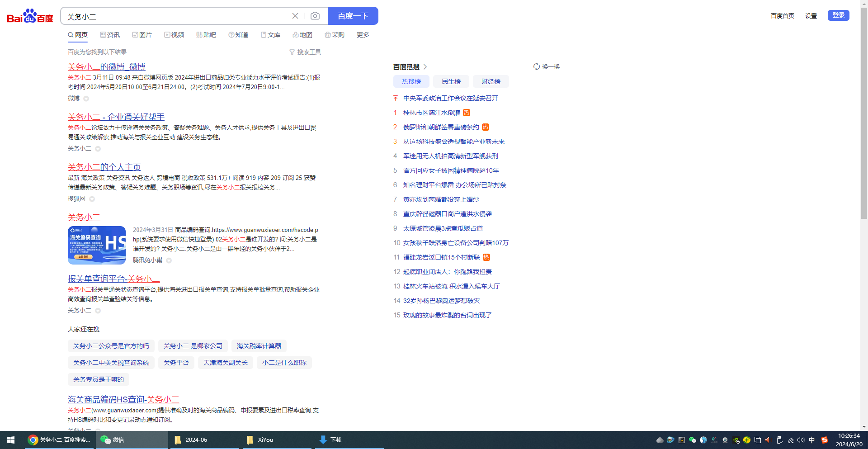The image size is (868, 449).
Task: Switch to the 视频 tab
Action: (x=174, y=35)
